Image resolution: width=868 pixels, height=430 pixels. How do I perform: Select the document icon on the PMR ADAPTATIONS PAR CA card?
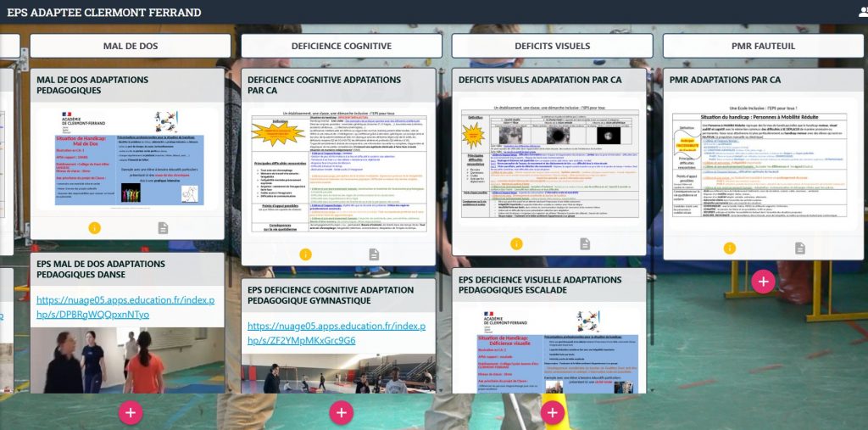pyautogui.click(x=799, y=248)
